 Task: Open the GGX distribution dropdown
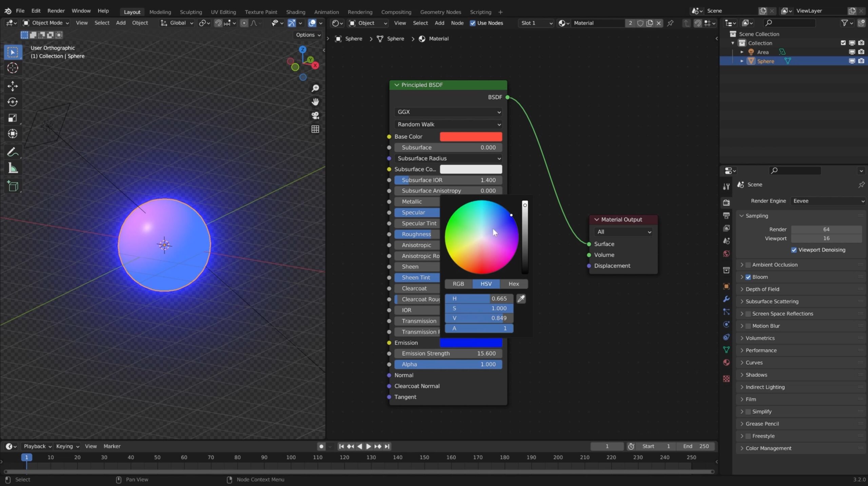point(448,112)
